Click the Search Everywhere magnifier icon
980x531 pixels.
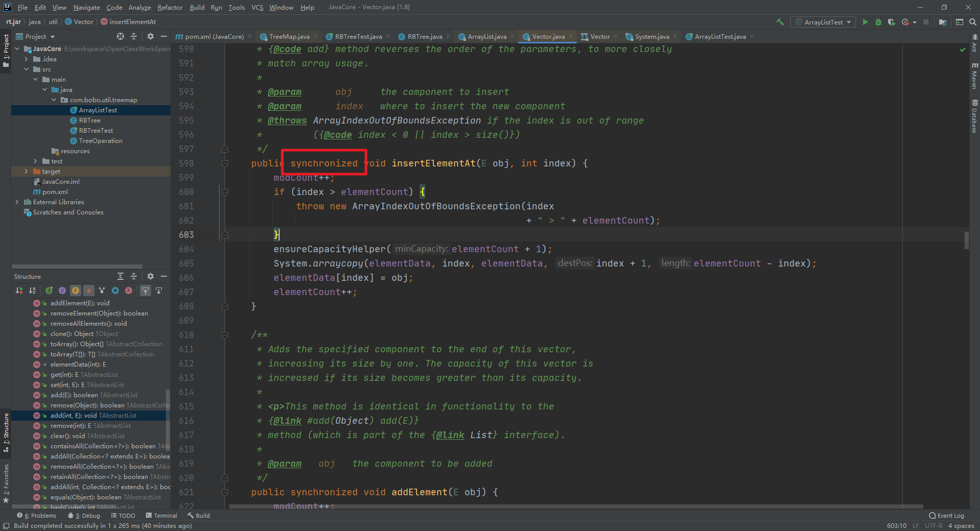972,22
